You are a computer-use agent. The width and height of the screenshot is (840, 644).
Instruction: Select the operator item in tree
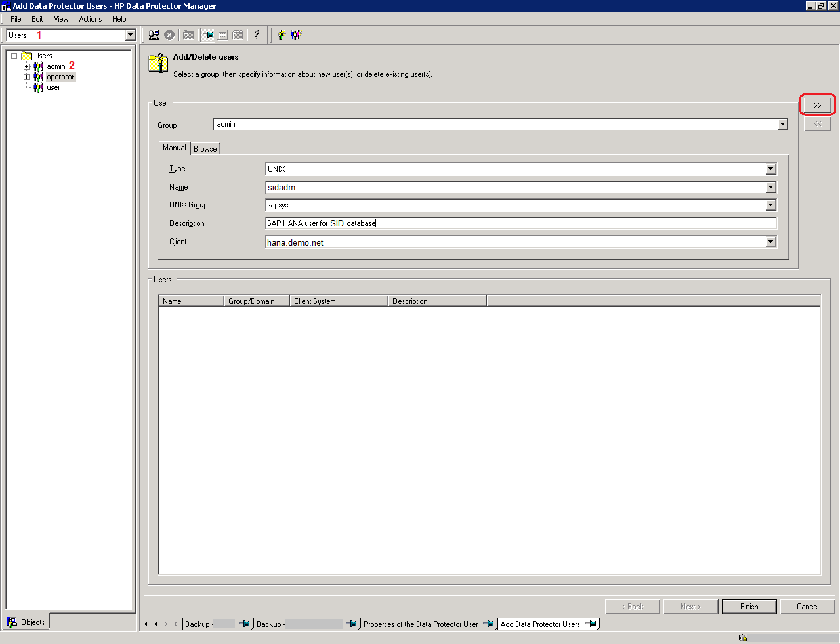[x=60, y=77]
